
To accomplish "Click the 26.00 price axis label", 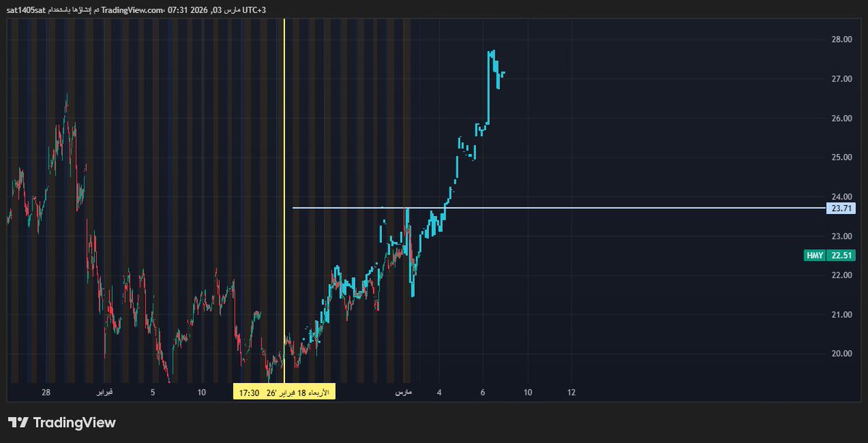I will (841, 119).
